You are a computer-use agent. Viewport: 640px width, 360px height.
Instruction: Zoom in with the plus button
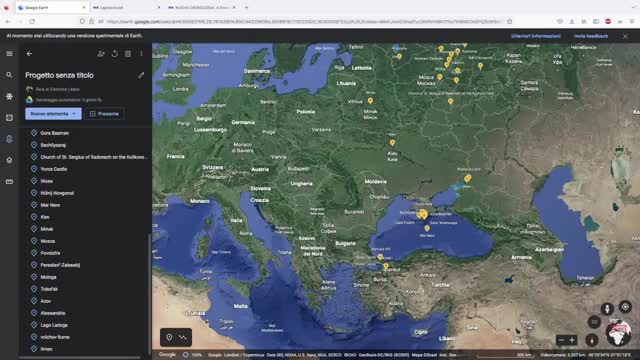click(x=572, y=340)
